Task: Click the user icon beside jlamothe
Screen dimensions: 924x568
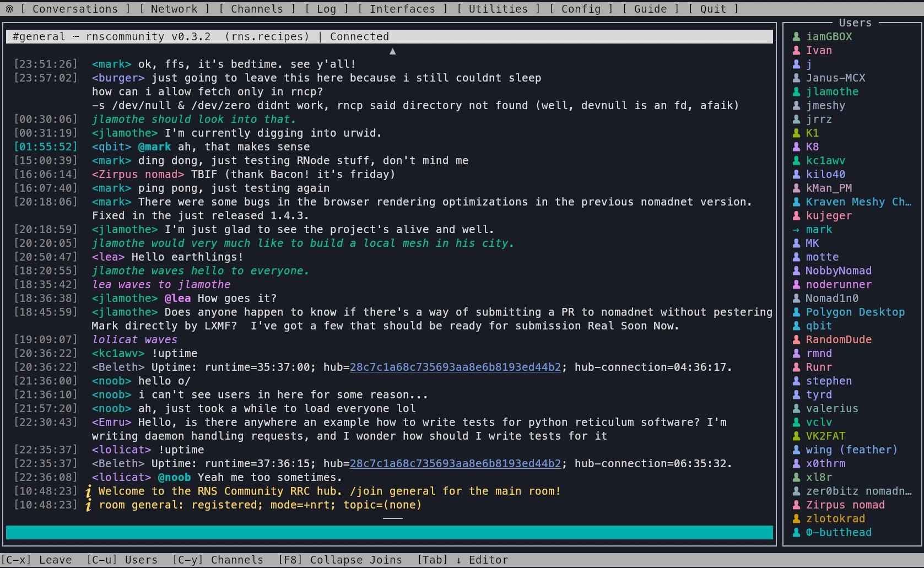Action: coord(796,91)
